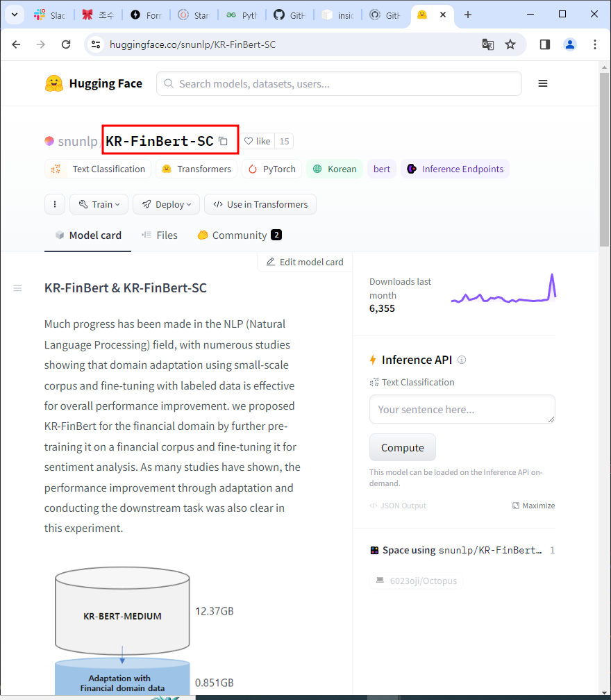Click the scrollbar down arrow
This screenshot has height=700, width=611.
tap(604, 692)
